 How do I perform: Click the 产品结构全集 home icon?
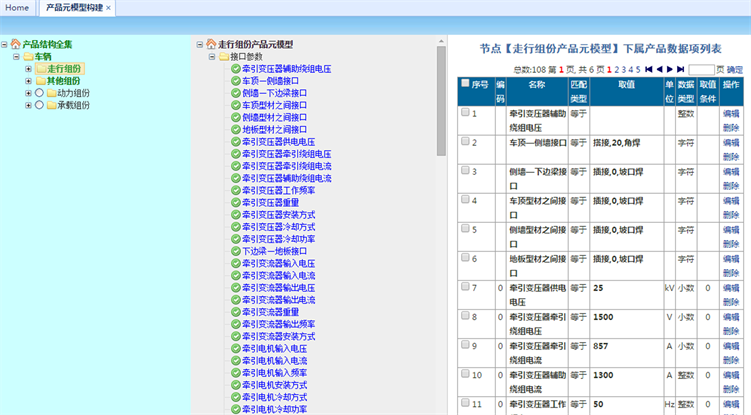(x=16, y=44)
